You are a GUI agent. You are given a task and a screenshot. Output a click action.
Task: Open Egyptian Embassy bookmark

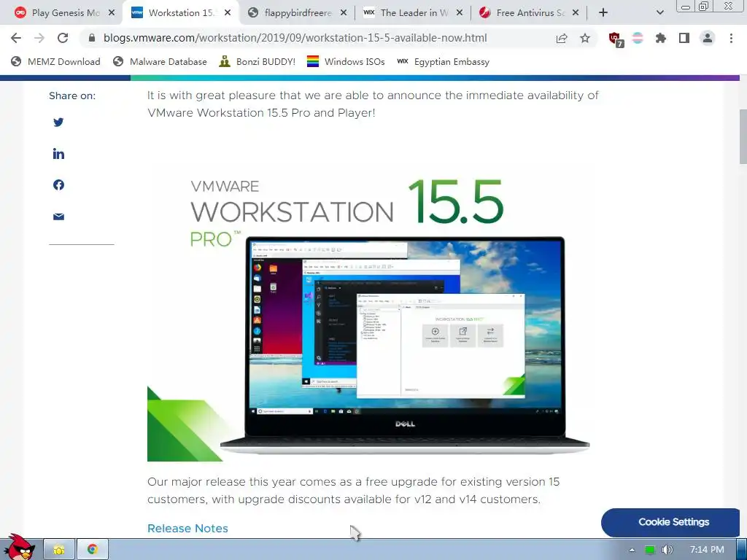pos(443,61)
